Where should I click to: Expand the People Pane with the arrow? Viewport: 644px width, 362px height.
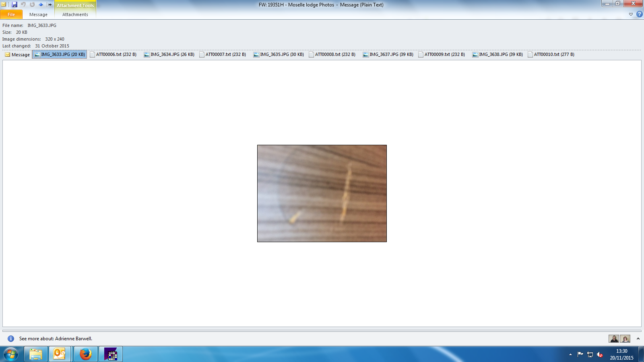click(638, 339)
